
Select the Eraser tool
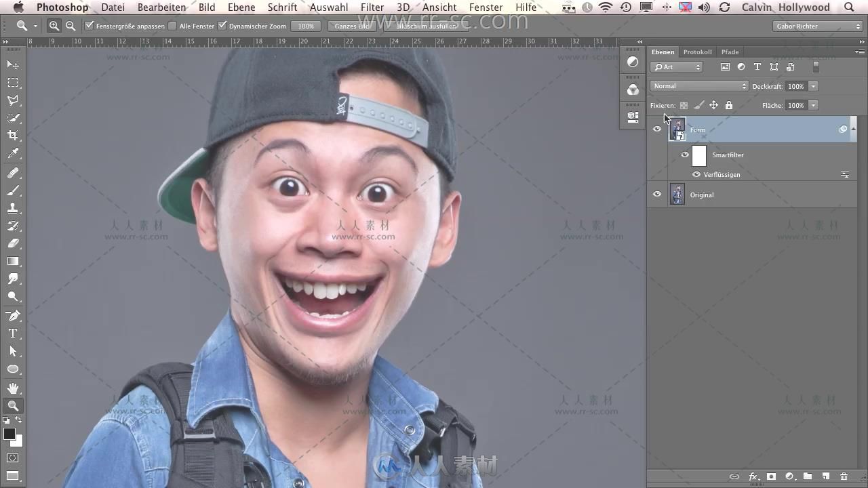(x=13, y=243)
